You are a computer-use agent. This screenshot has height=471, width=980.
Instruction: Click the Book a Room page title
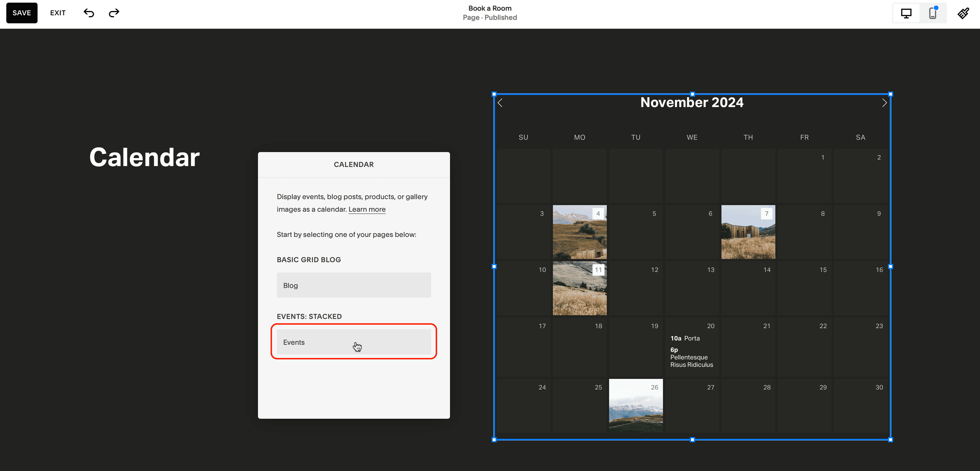tap(490, 8)
